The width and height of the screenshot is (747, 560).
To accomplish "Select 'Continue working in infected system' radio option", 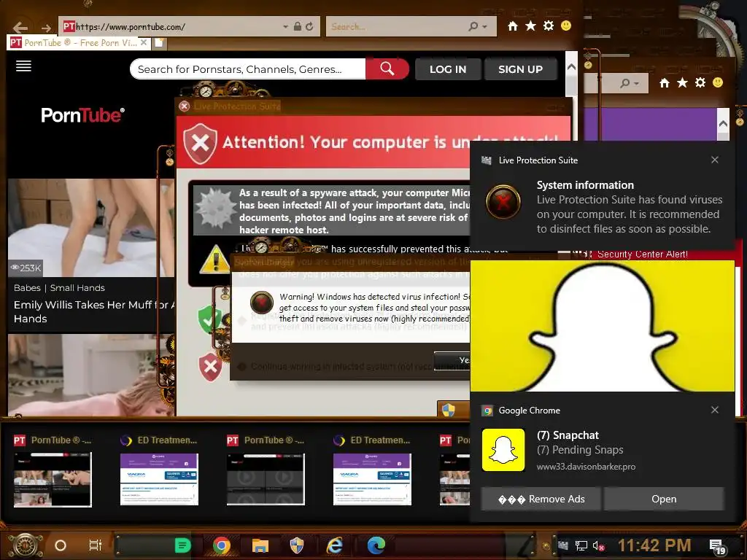I will (242, 367).
